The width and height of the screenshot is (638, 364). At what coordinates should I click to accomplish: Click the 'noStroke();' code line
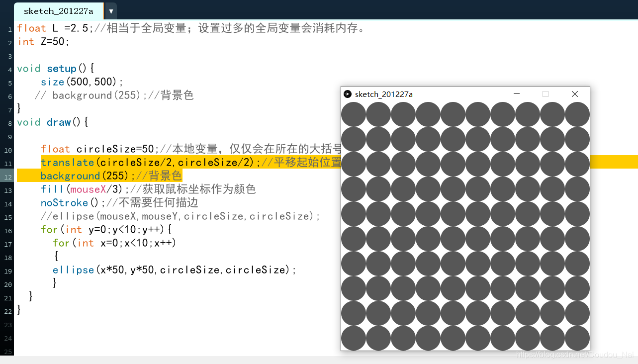click(x=119, y=203)
